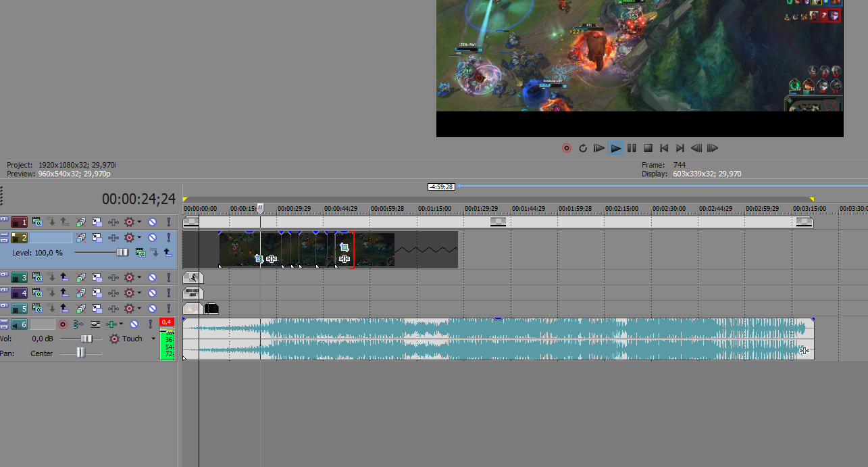Open the Touch automation mode dropdown
The image size is (868, 467).
tap(153, 339)
